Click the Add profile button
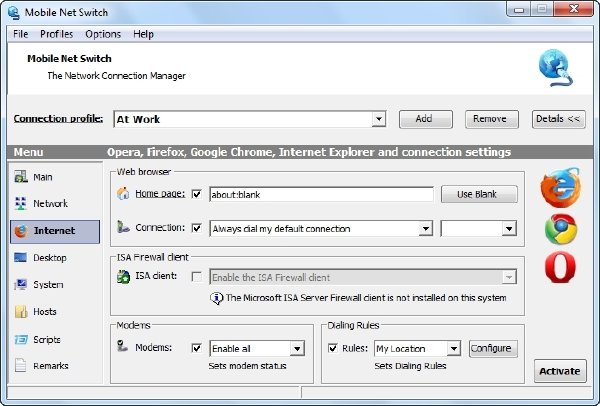Viewport: 600px width, 406px height. (426, 119)
